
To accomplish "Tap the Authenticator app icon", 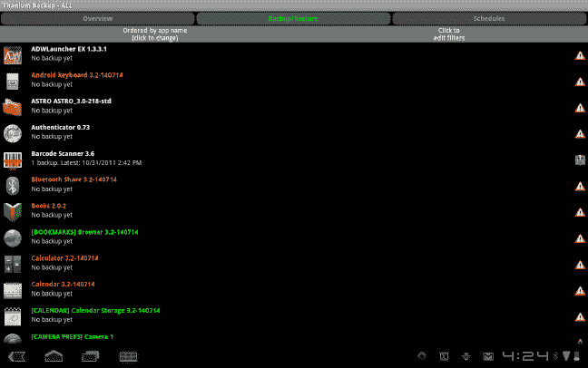I will 13,133.
